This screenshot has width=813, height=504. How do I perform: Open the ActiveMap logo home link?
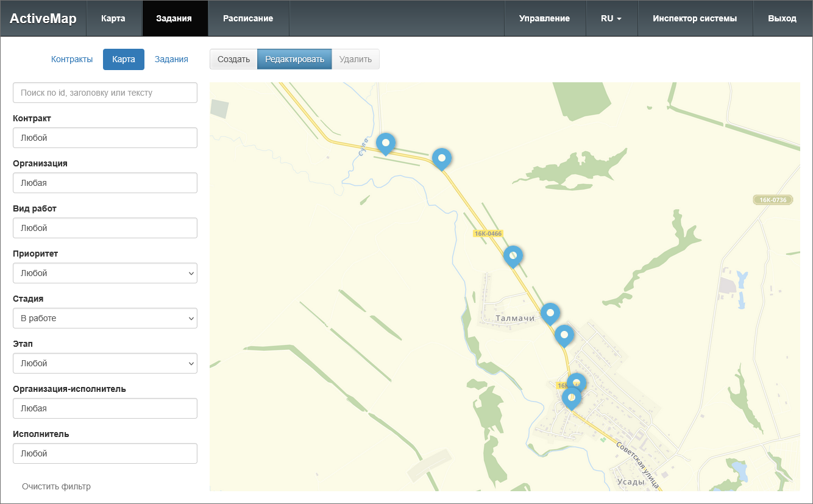click(43, 18)
